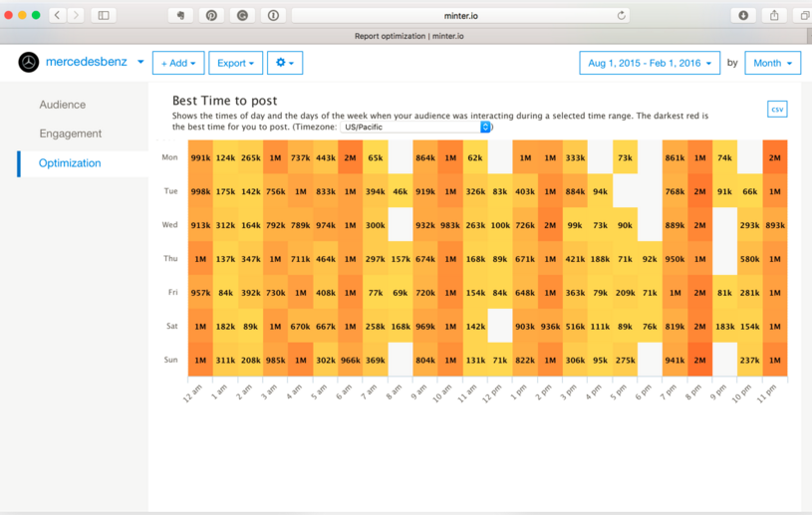This screenshot has height=515, width=812.
Task: Click the Pinterest extension icon
Action: [211, 15]
